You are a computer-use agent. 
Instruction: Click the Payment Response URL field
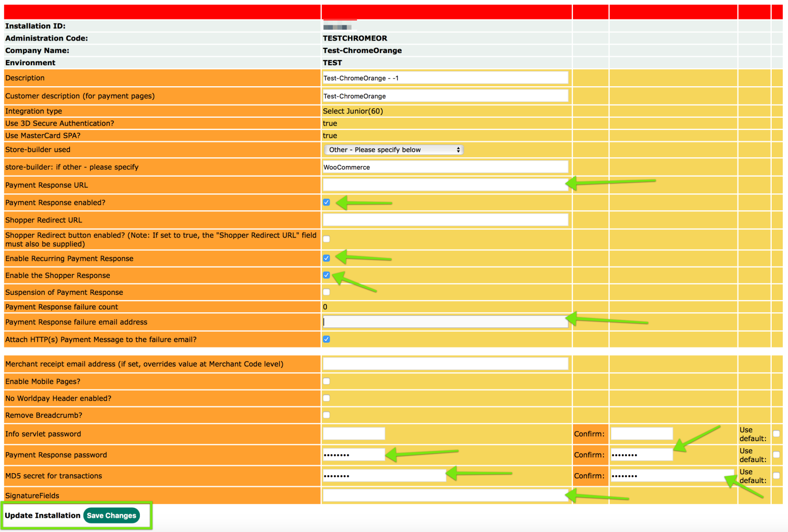pyautogui.click(x=445, y=185)
